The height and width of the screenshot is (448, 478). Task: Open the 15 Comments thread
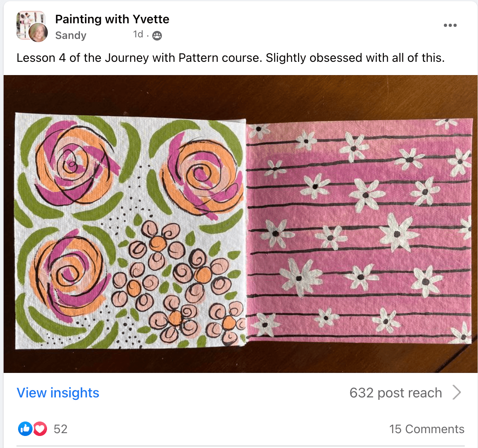click(427, 429)
